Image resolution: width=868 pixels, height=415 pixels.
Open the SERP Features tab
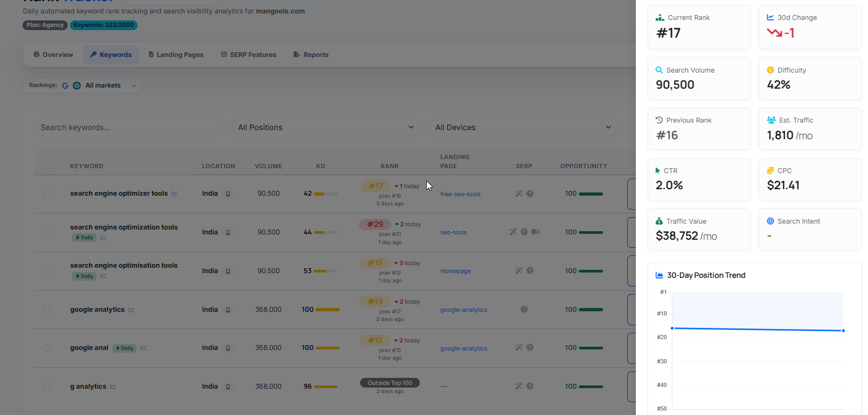(x=249, y=55)
